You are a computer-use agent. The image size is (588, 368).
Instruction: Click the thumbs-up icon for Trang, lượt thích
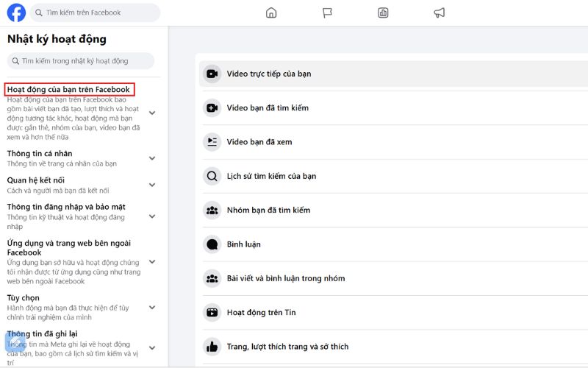pyautogui.click(x=212, y=347)
